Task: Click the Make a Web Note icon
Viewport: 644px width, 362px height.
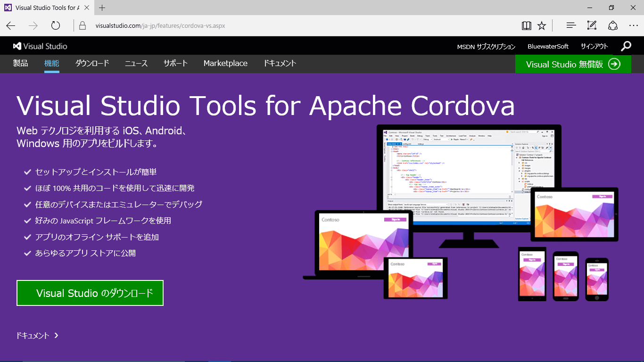Action: [x=592, y=25]
